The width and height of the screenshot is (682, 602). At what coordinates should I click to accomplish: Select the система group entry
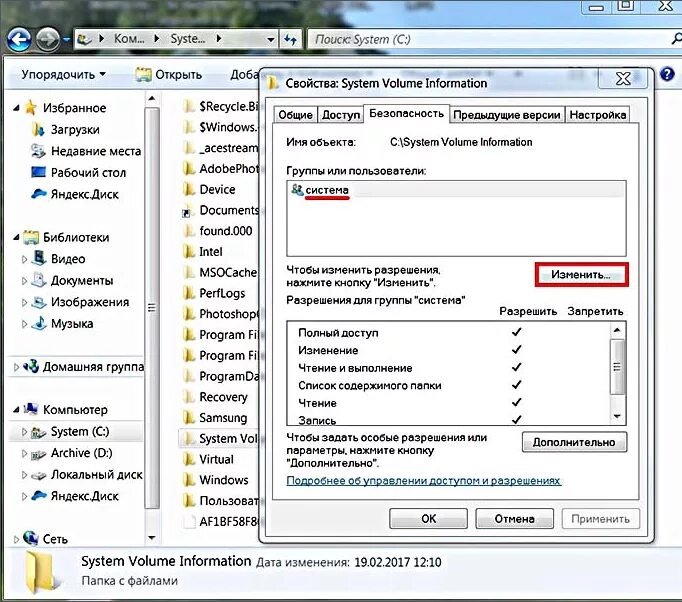[x=456, y=190]
